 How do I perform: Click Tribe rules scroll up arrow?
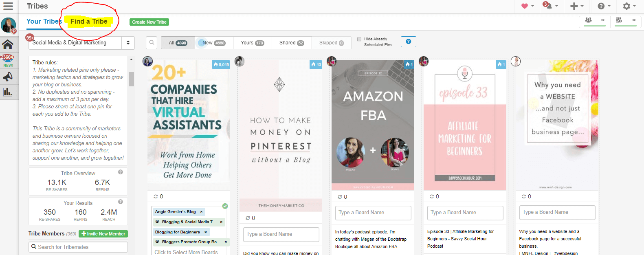(131, 59)
